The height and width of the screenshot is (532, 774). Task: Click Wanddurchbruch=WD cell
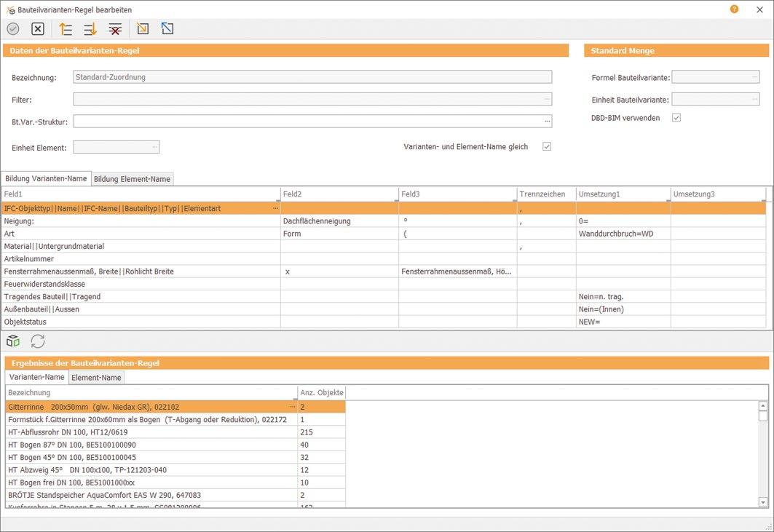[623, 234]
